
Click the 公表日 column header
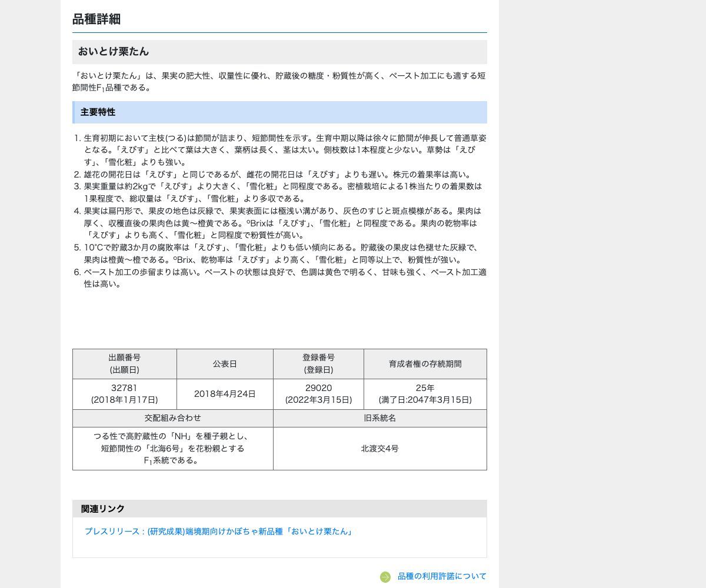point(225,364)
